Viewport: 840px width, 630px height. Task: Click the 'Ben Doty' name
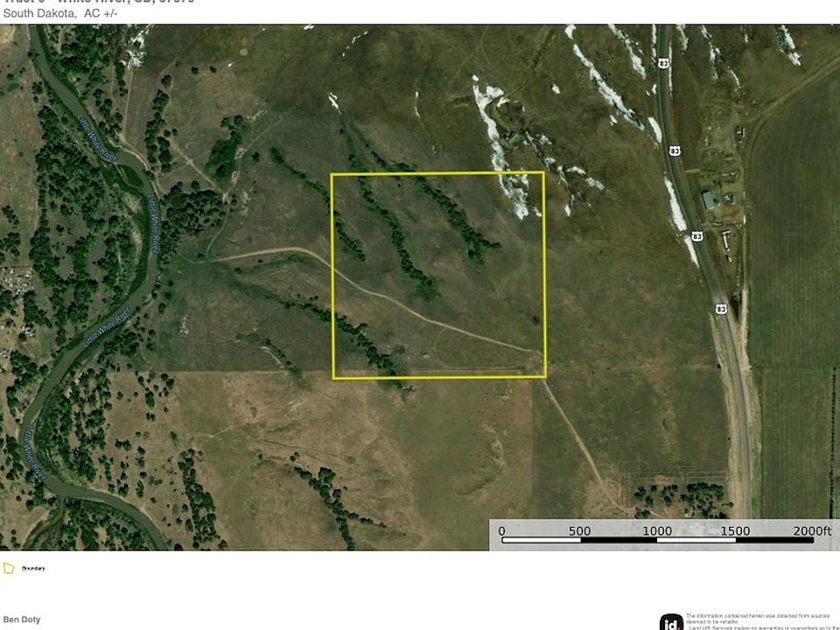pos(22,619)
